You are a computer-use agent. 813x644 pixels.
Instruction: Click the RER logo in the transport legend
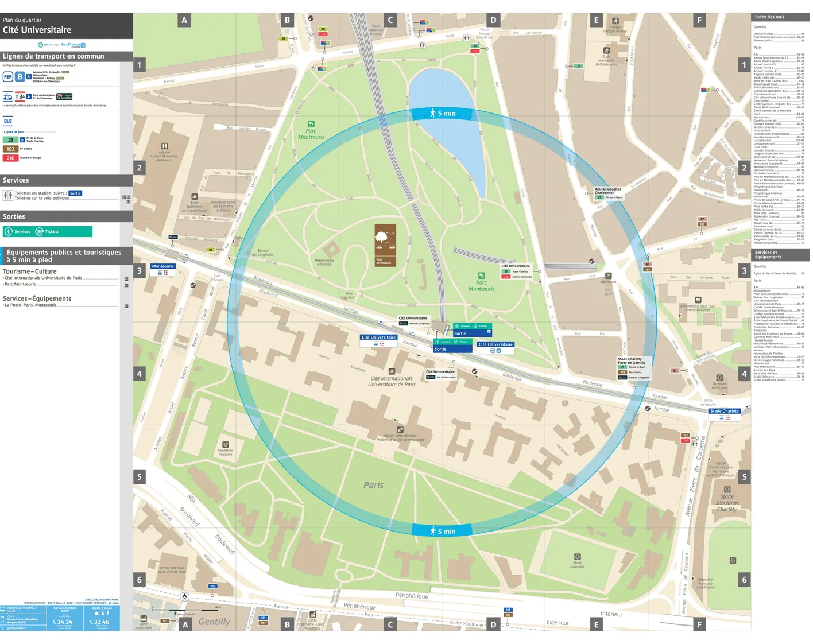coord(8,76)
